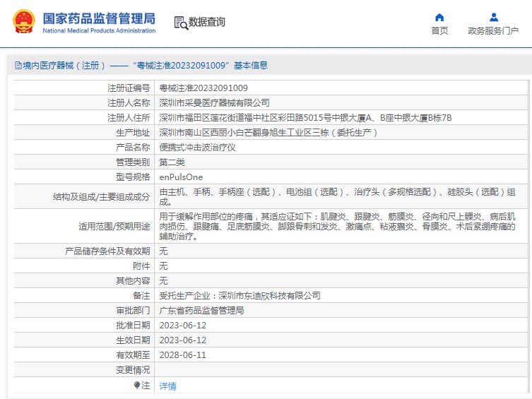
Task: Select registration number value 粤械注准20232091009
Action: [203, 88]
